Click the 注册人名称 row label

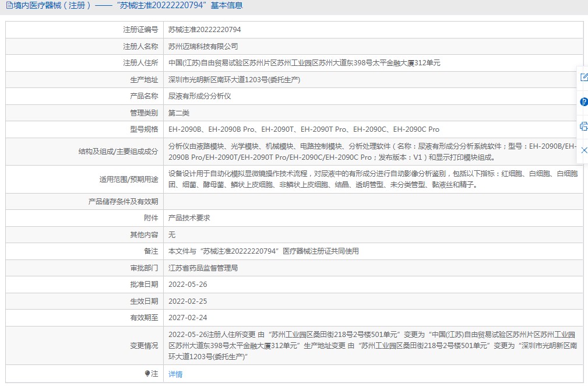point(140,47)
